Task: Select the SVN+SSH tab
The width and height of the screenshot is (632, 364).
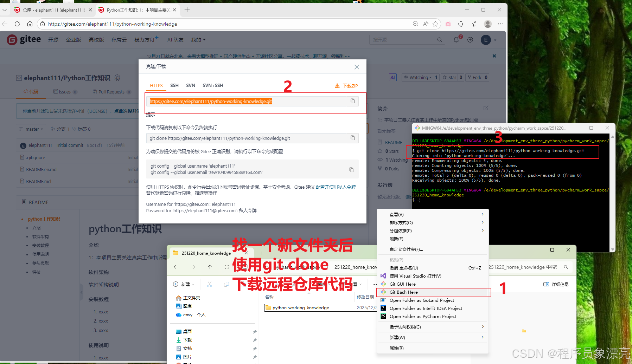Action: 213,85
